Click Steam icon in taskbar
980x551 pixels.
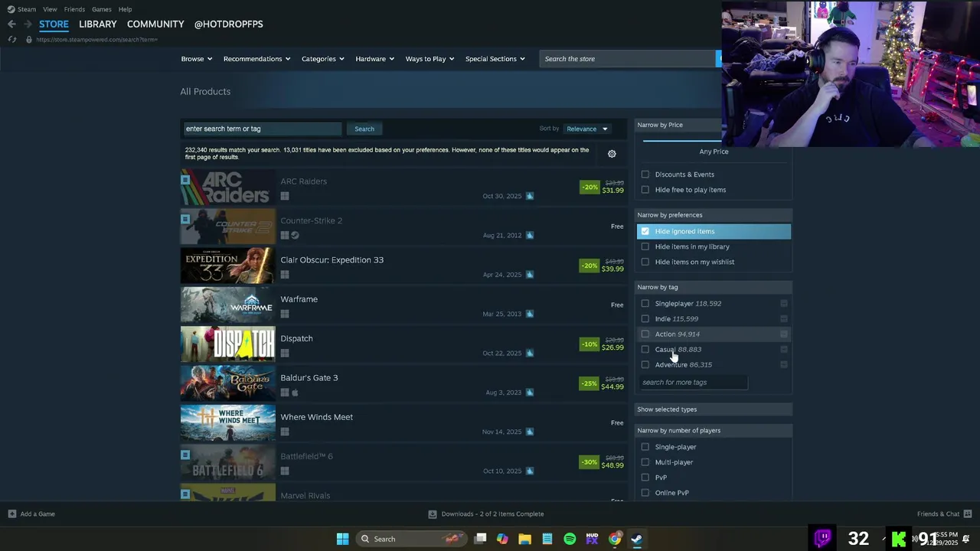(637, 539)
